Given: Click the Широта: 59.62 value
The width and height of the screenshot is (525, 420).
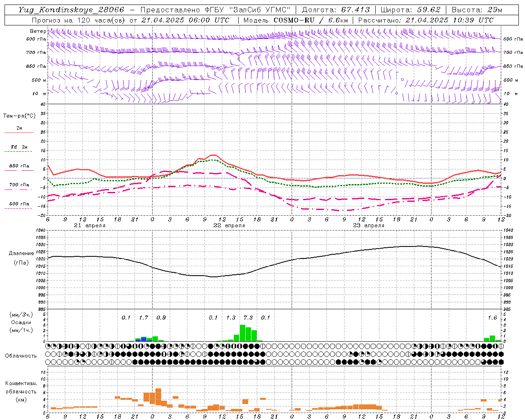Looking at the screenshot, I should tap(411, 10).
